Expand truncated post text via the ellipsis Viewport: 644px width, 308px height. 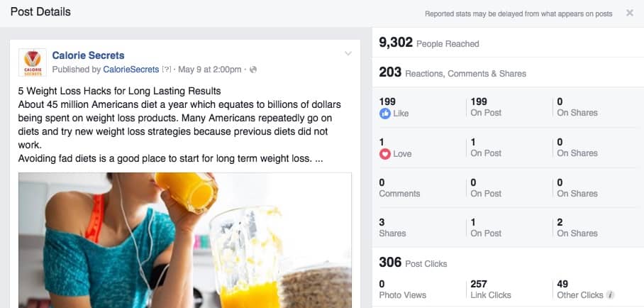pyautogui.click(x=319, y=158)
